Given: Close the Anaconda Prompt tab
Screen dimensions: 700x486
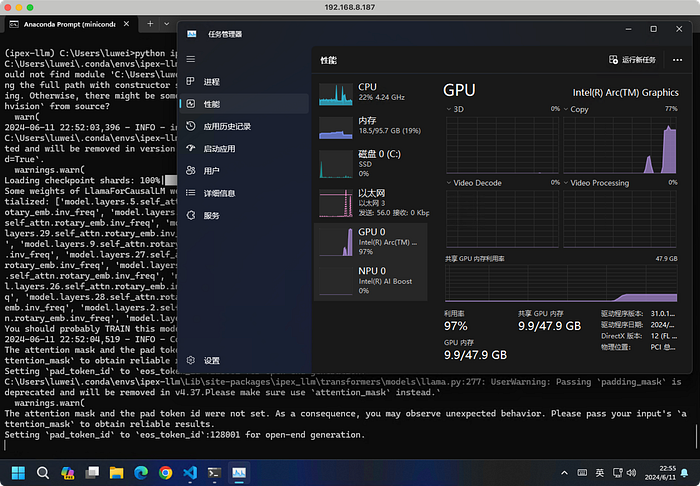Looking at the screenshot, I should coord(126,24).
